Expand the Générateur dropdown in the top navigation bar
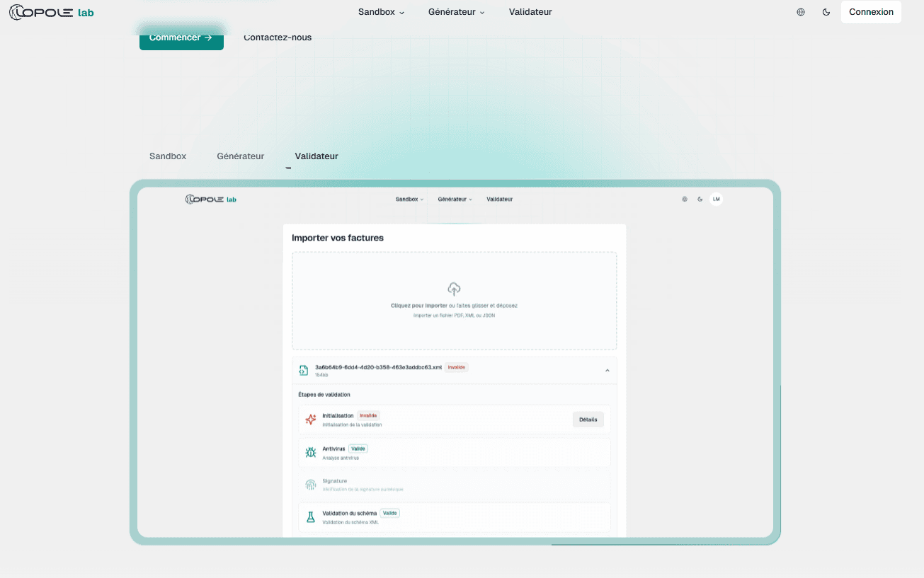 coord(456,12)
